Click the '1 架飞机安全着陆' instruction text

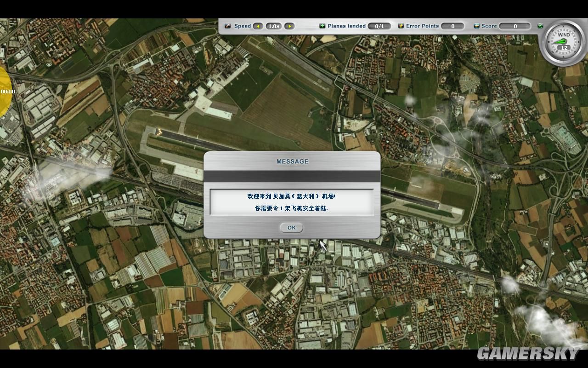click(304, 208)
